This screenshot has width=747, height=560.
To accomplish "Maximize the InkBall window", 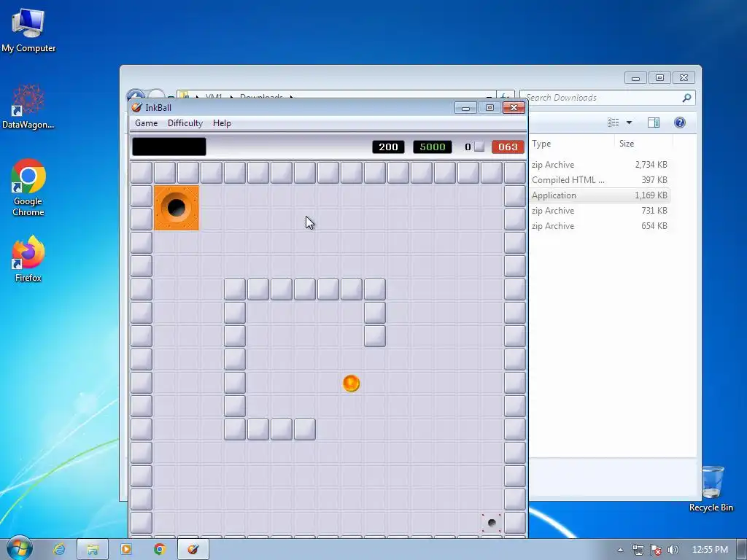I will point(489,108).
